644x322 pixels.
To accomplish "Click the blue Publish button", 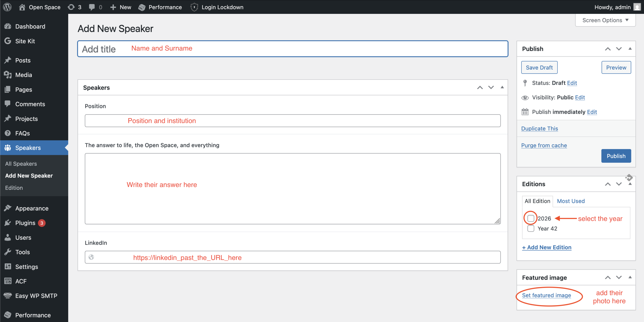I will tap(616, 156).
